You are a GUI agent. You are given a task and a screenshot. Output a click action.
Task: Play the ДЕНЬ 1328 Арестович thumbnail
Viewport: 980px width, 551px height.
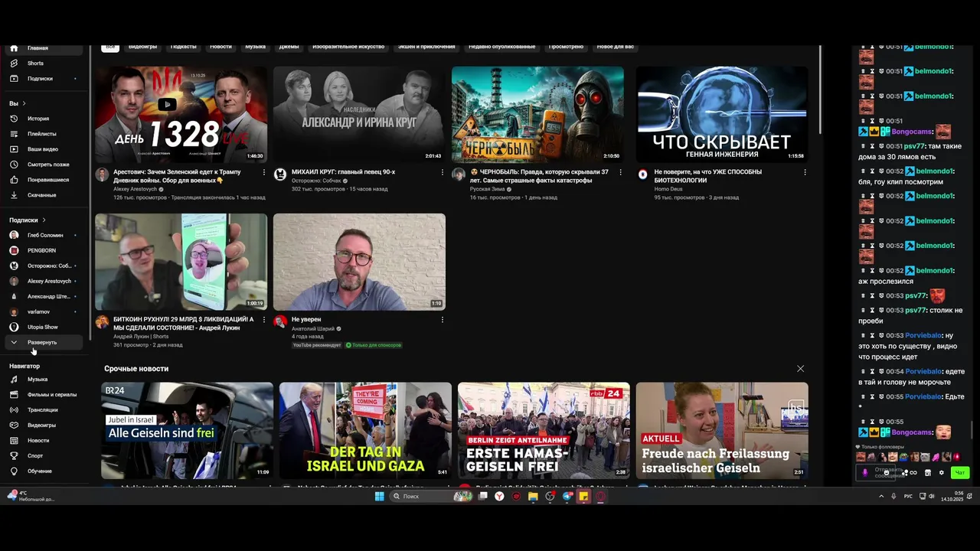click(181, 115)
